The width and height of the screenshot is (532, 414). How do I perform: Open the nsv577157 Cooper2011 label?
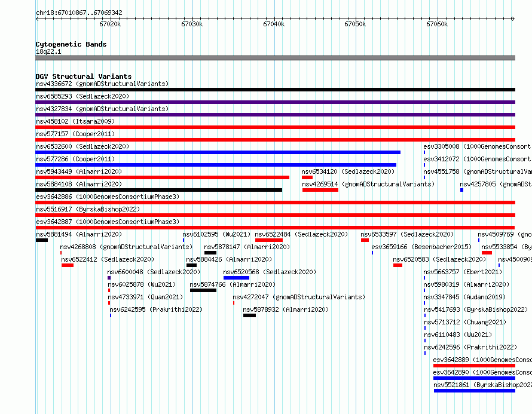(x=75, y=134)
